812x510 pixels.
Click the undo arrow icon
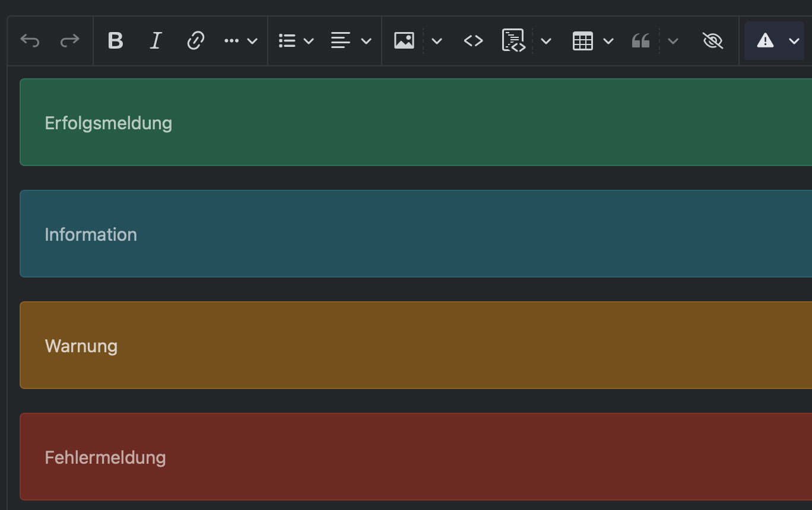30,41
